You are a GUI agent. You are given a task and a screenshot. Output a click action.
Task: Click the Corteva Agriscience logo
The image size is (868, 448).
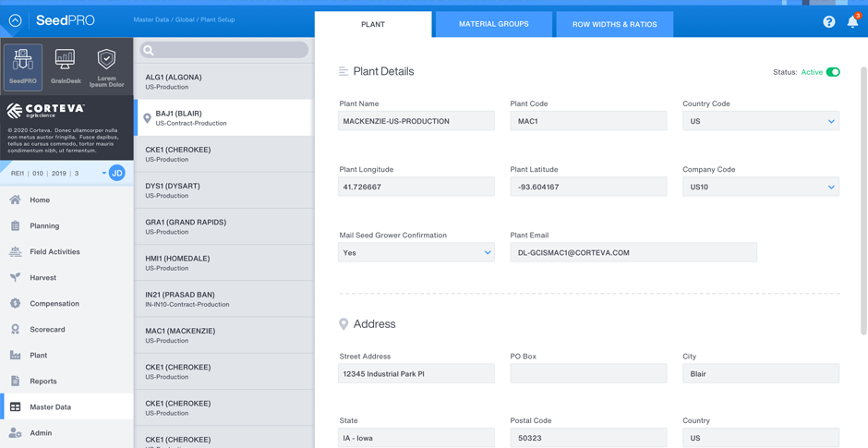45,110
